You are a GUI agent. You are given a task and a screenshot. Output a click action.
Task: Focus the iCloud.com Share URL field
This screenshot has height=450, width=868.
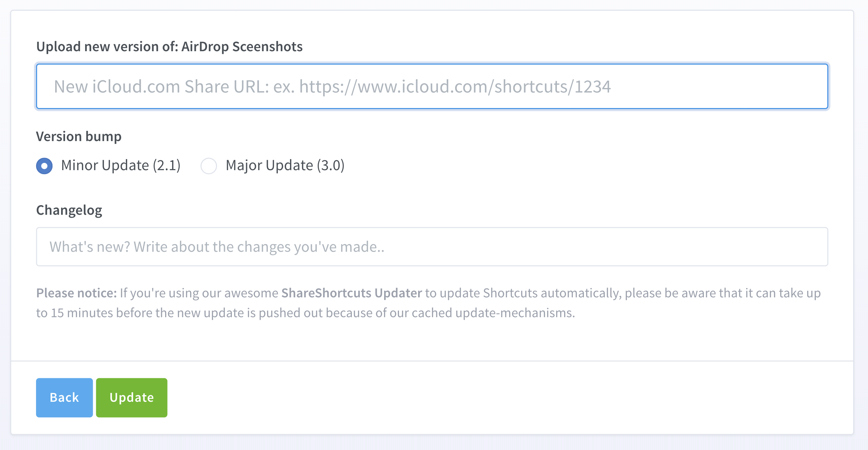432,86
